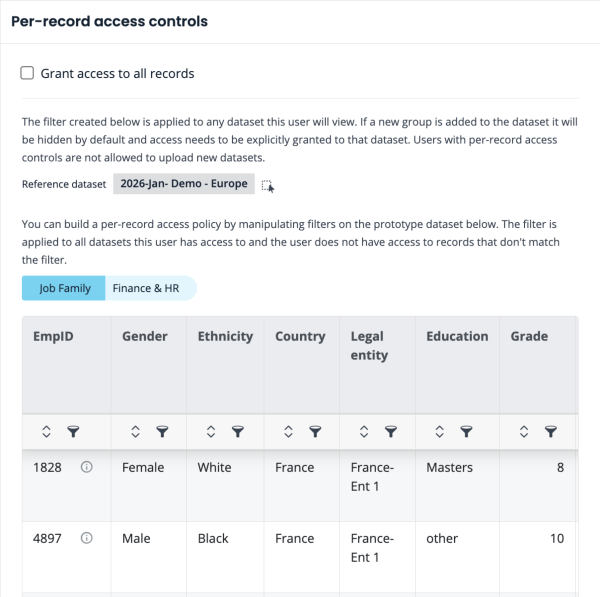Click the reference dataset selector icon
The height and width of the screenshot is (597, 600).
point(267,185)
